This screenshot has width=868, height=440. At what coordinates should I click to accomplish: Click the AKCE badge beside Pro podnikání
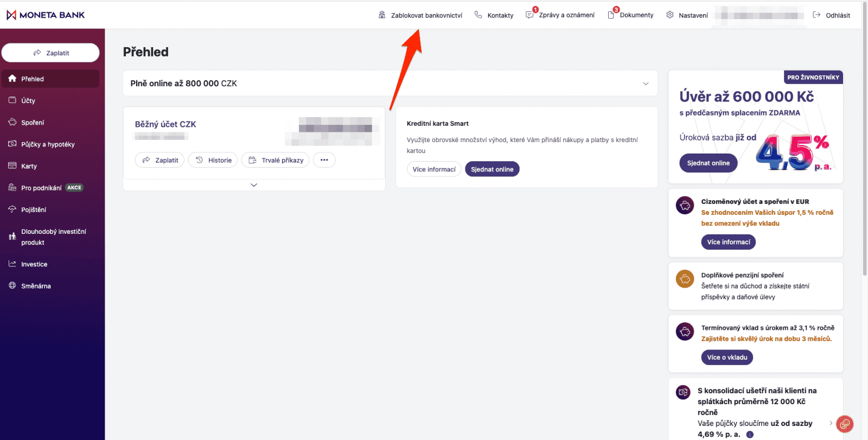[x=74, y=188]
